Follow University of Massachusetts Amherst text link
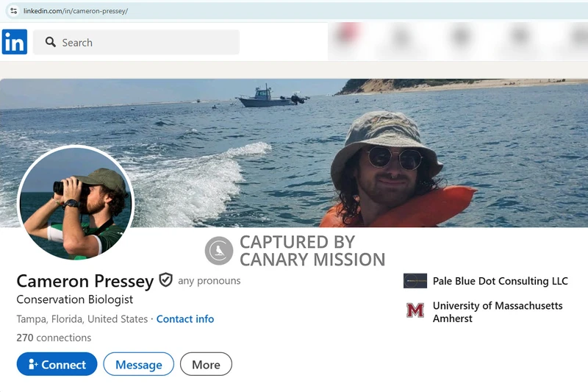Viewport: 588px width, 392px height. (498, 312)
